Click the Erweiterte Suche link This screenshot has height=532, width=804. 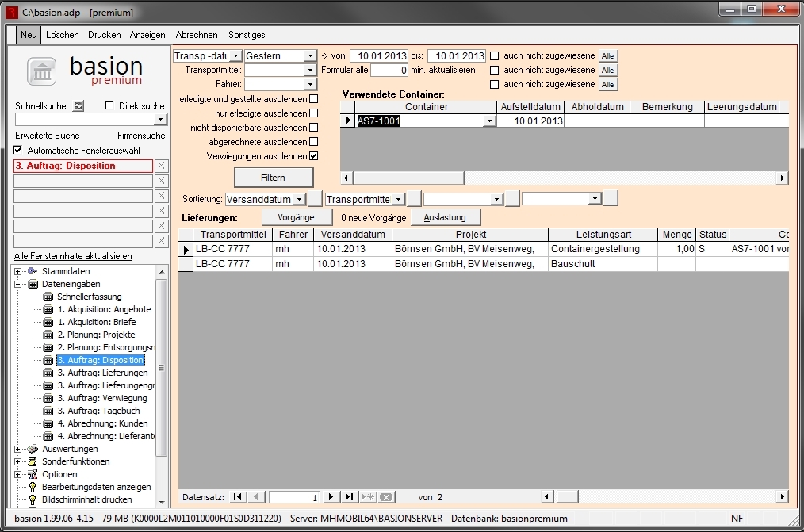pyautogui.click(x=47, y=136)
